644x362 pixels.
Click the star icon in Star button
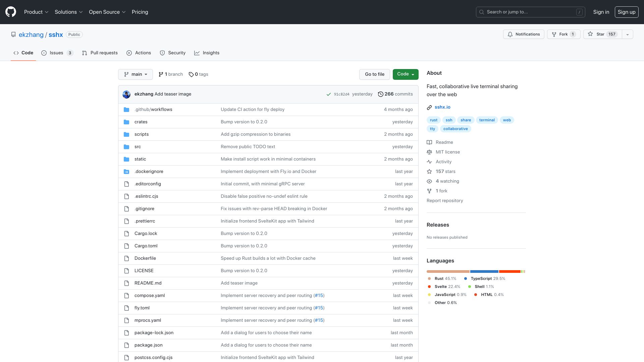pos(590,34)
